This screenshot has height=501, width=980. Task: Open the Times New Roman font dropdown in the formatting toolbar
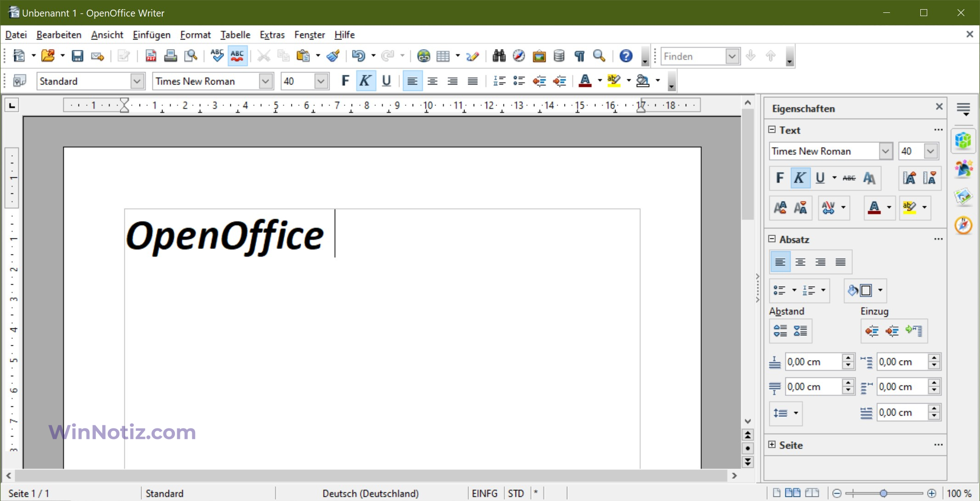coord(265,81)
